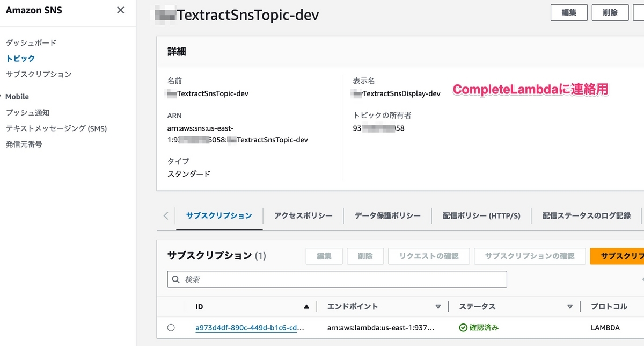Open ダッシュボード in the sidebar
This screenshot has width=644, height=346.
tap(31, 42)
